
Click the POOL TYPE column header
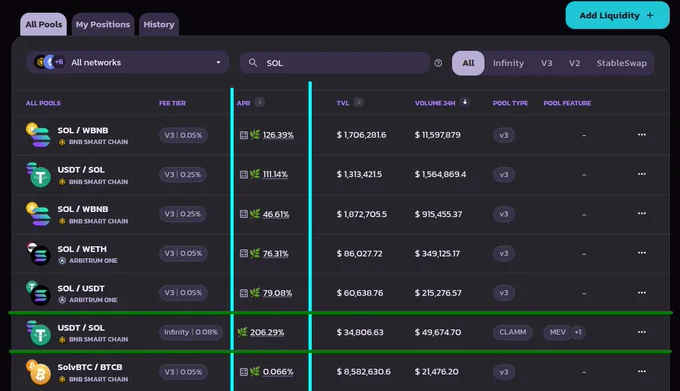tap(510, 103)
